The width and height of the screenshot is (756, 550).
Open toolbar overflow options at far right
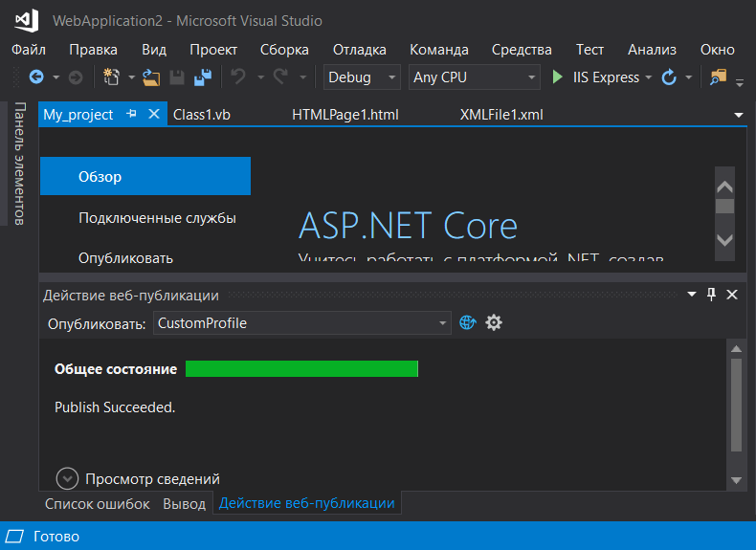tap(740, 83)
